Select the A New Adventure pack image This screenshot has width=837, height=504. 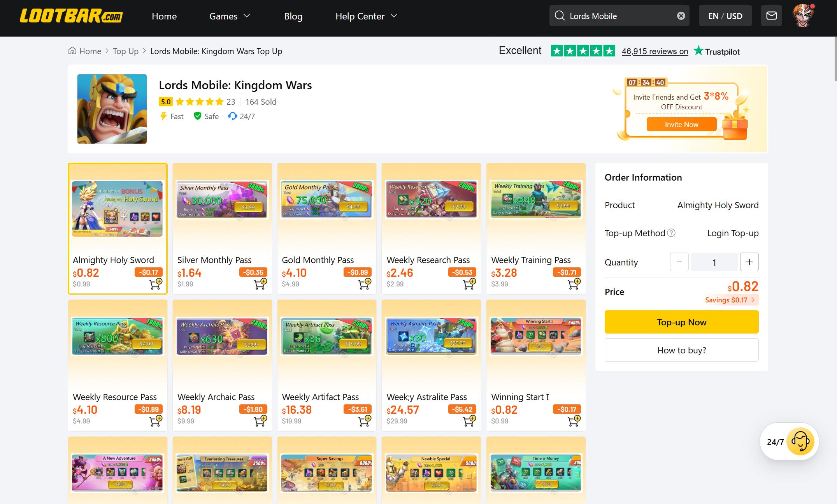[x=118, y=473]
